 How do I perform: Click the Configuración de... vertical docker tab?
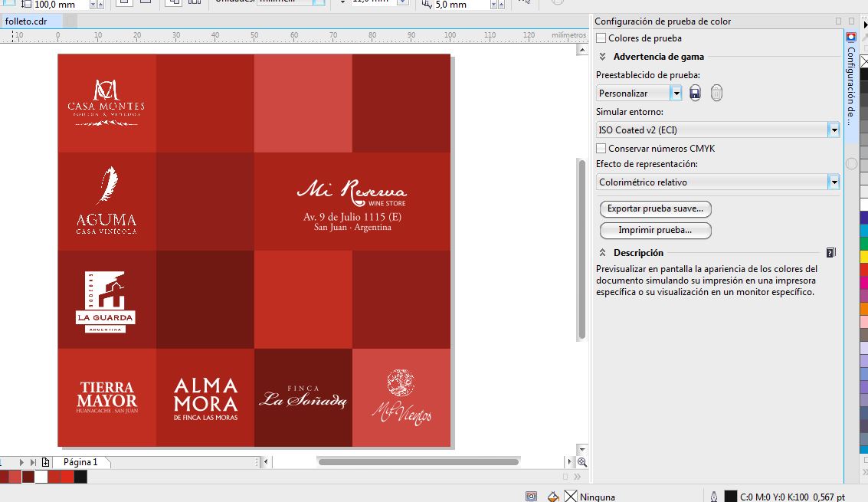tap(851, 86)
